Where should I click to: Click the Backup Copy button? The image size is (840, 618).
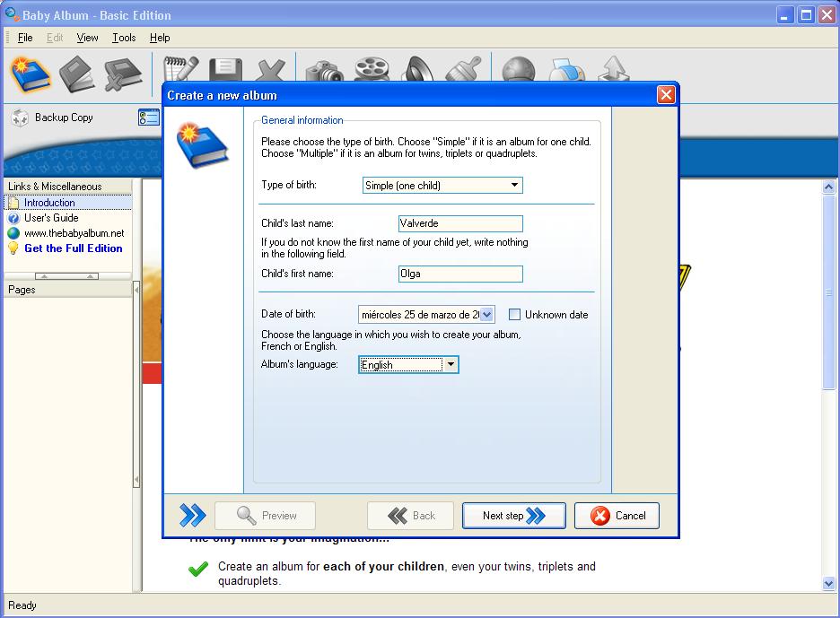pyautogui.click(x=52, y=118)
